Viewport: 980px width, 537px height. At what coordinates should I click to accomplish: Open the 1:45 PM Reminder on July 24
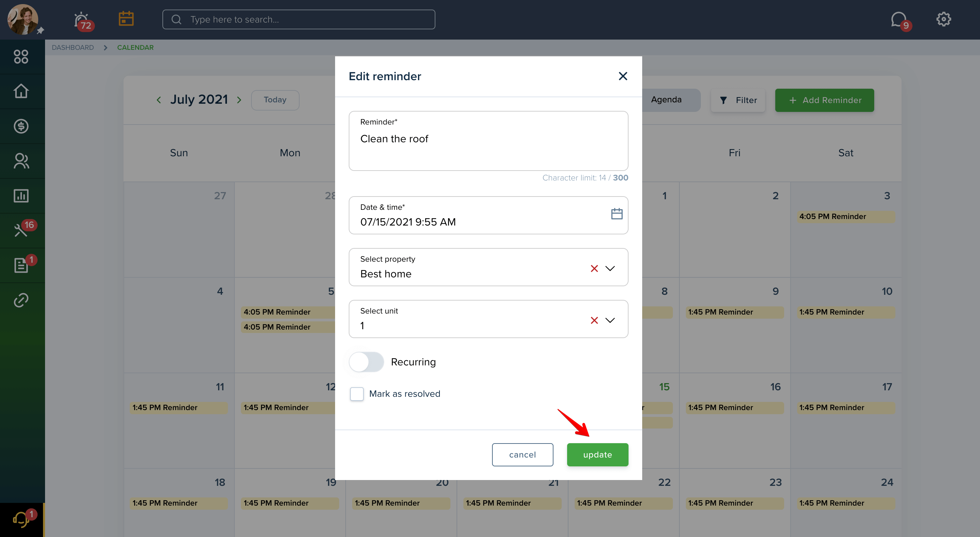tap(846, 503)
